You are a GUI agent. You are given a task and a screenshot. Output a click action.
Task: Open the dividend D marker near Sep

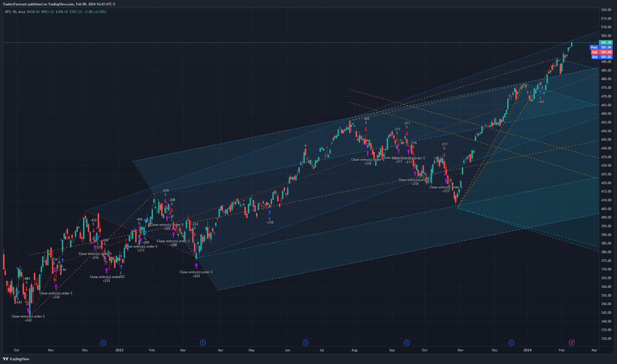click(x=407, y=343)
